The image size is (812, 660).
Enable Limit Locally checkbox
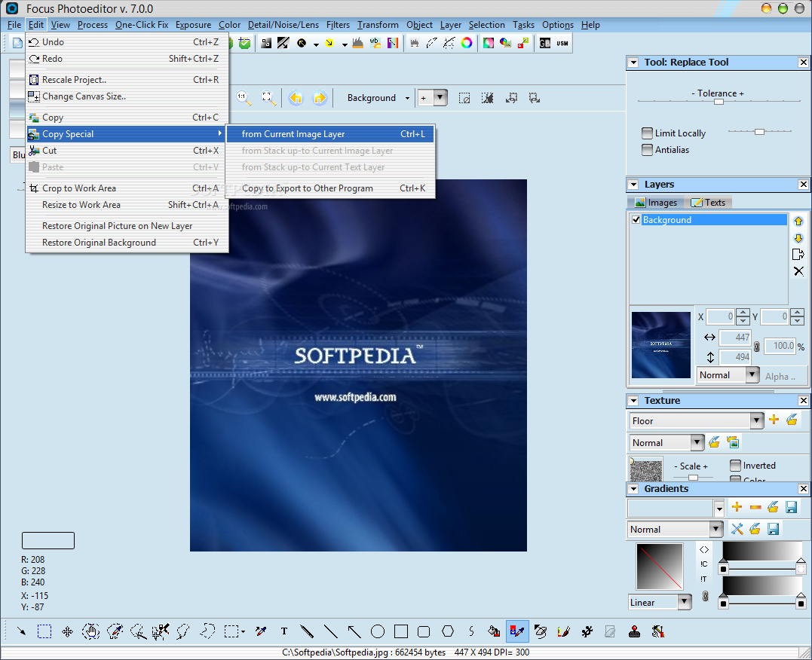pyautogui.click(x=647, y=133)
